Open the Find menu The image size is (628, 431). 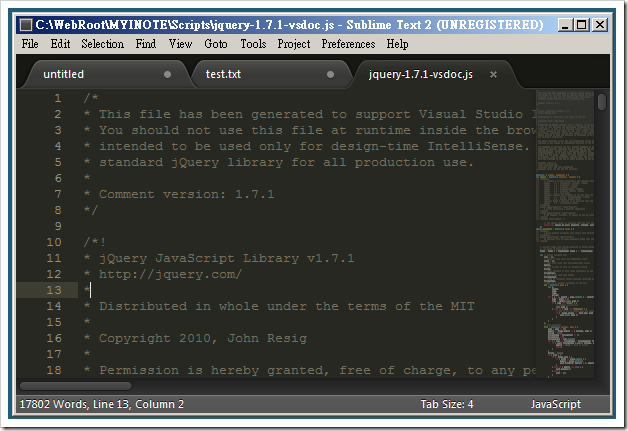[x=146, y=44]
